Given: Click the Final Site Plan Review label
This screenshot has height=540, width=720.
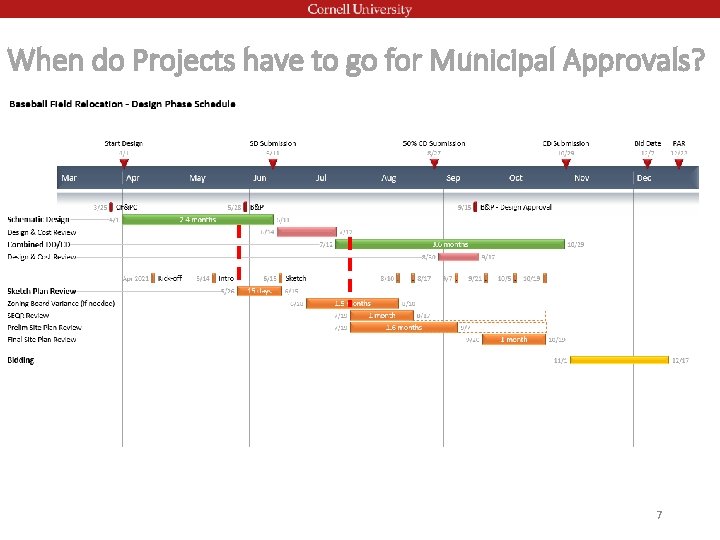Looking at the screenshot, I should [42, 339].
